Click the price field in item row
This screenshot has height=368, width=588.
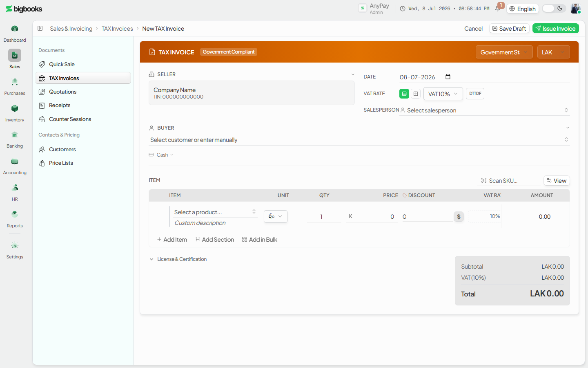pos(372,217)
